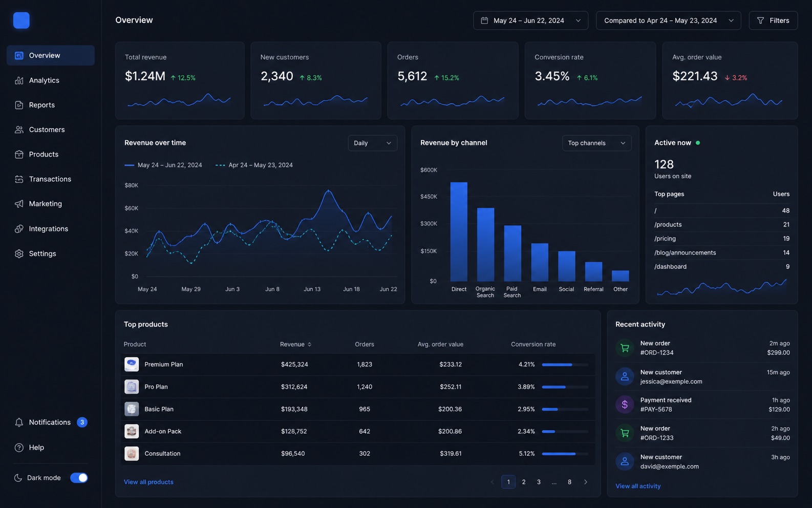
Task: Open Analytics in the sidebar
Action: click(51, 80)
